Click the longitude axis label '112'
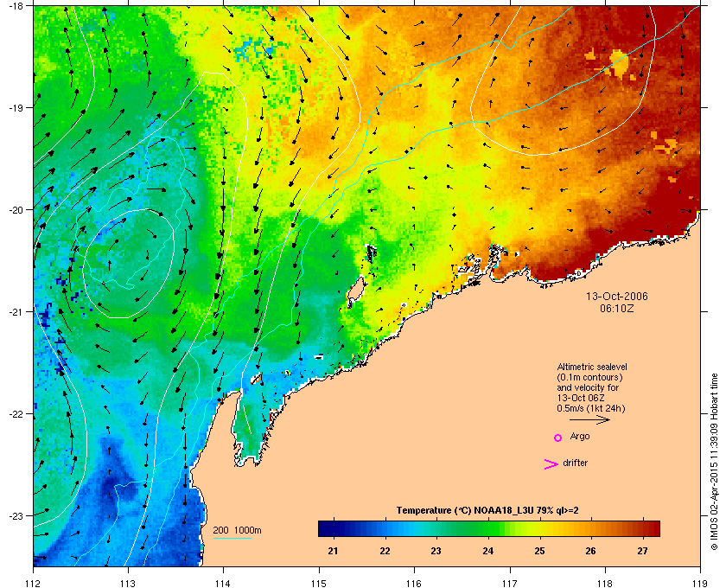The height and width of the screenshot is (588, 726). tap(34, 584)
